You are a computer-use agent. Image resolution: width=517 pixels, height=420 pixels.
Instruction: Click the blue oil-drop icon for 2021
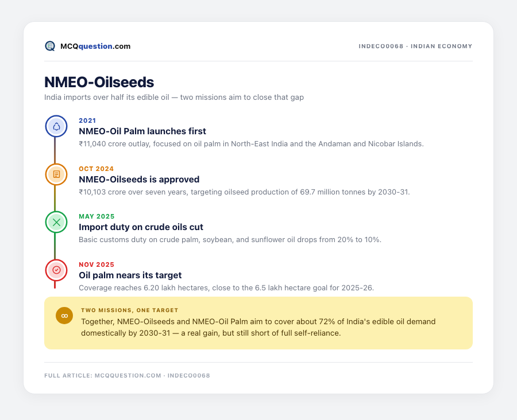(56, 126)
